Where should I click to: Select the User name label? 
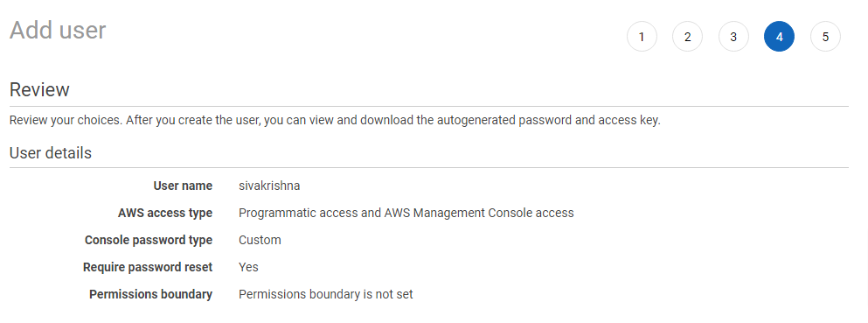pyautogui.click(x=183, y=186)
